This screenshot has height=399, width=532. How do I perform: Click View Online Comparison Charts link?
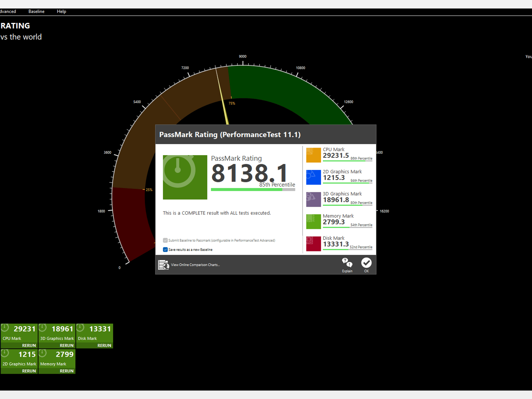(x=195, y=265)
